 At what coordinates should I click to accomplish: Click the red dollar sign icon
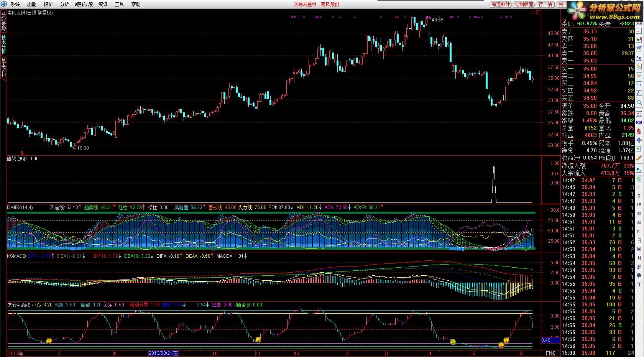tap(639, 131)
